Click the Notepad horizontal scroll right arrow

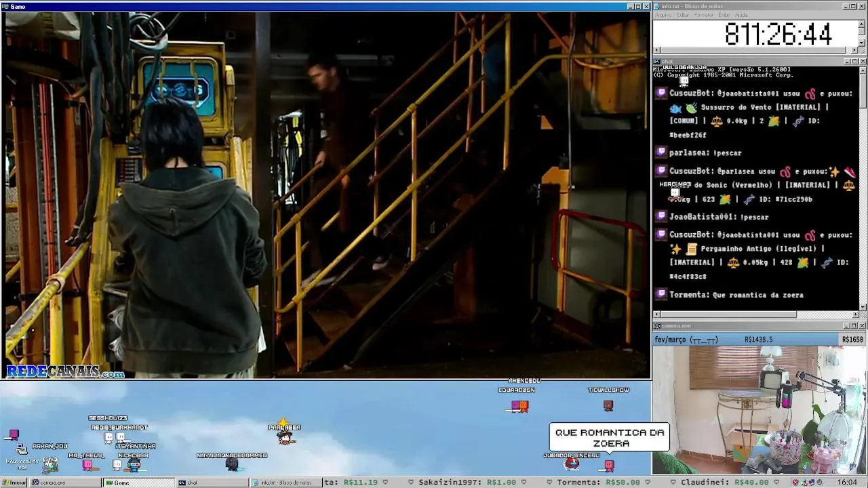855,49
